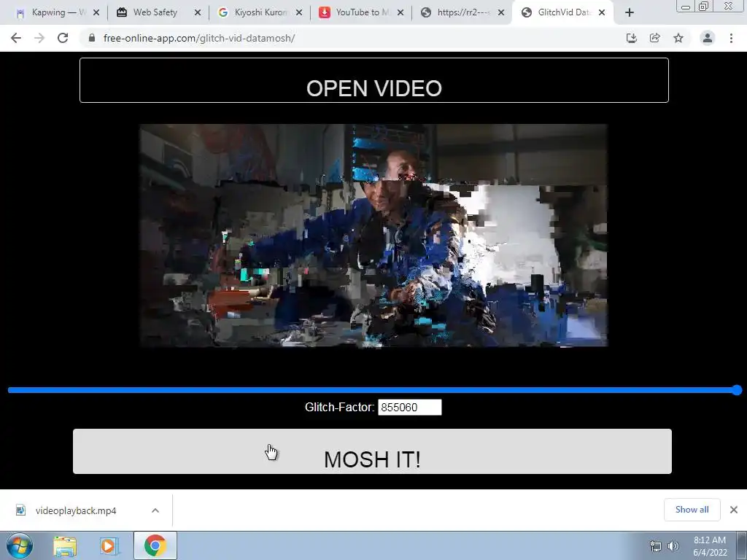
Task: Close the https://rr2 tab
Action: click(501, 13)
